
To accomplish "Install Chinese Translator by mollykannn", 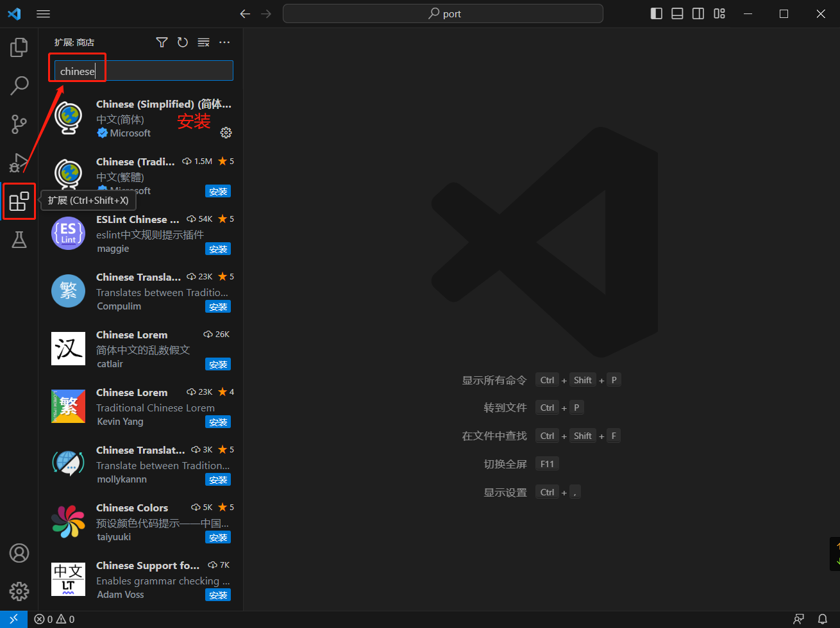I will 218,480.
